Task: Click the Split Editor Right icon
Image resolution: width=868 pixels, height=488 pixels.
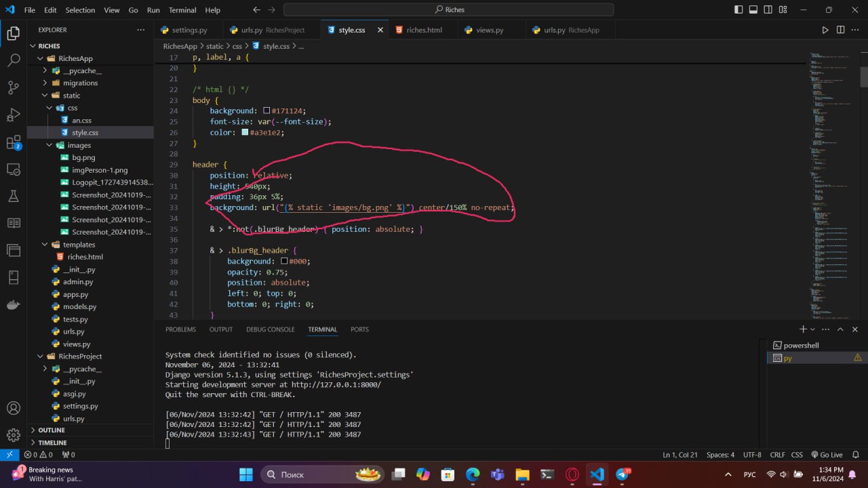Action: [841, 30]
